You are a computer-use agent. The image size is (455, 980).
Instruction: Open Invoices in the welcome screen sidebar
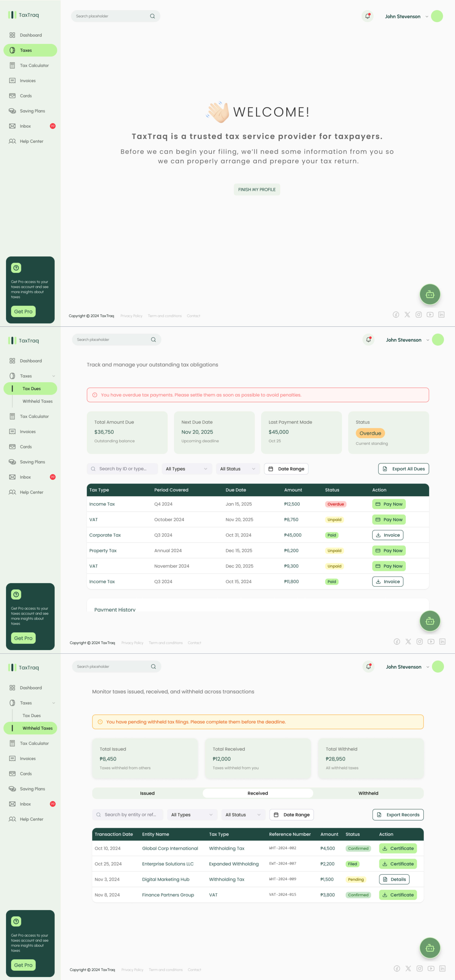(30, 81)
